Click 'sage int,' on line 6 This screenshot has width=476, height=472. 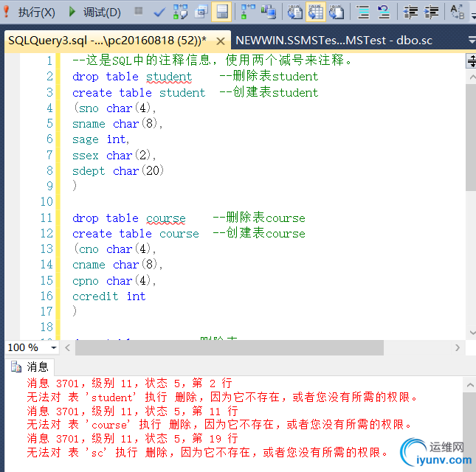pyautogui.click(x=101, y=139)
